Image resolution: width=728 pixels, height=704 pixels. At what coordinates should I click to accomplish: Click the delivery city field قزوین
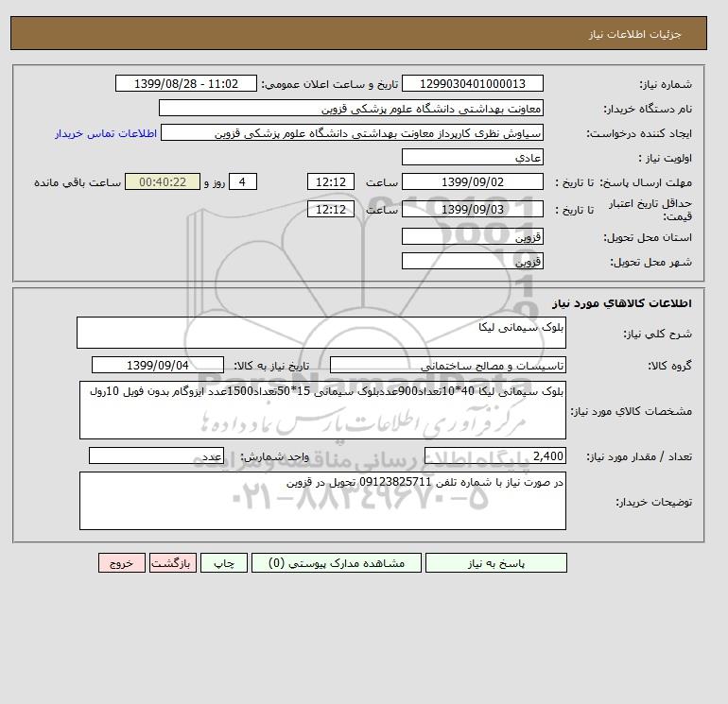click(472, 261)
